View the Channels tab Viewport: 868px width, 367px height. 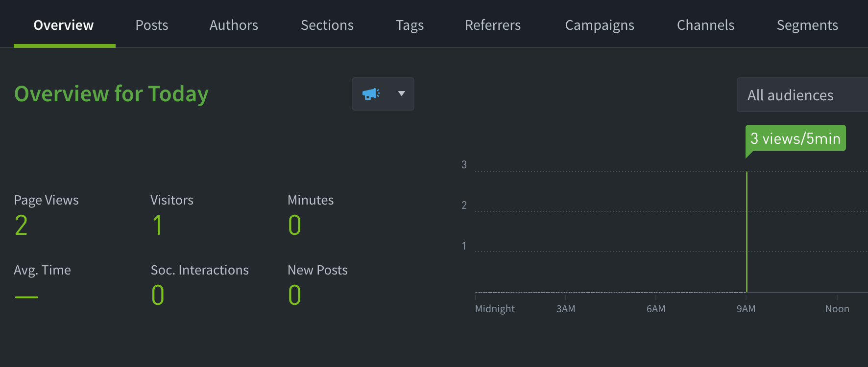(705, 25)
